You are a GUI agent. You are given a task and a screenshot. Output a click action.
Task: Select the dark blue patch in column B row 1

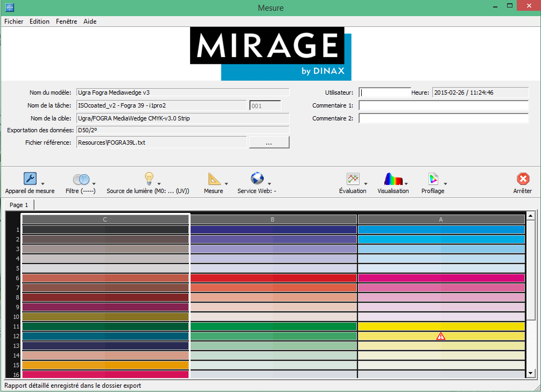(273, 230)
